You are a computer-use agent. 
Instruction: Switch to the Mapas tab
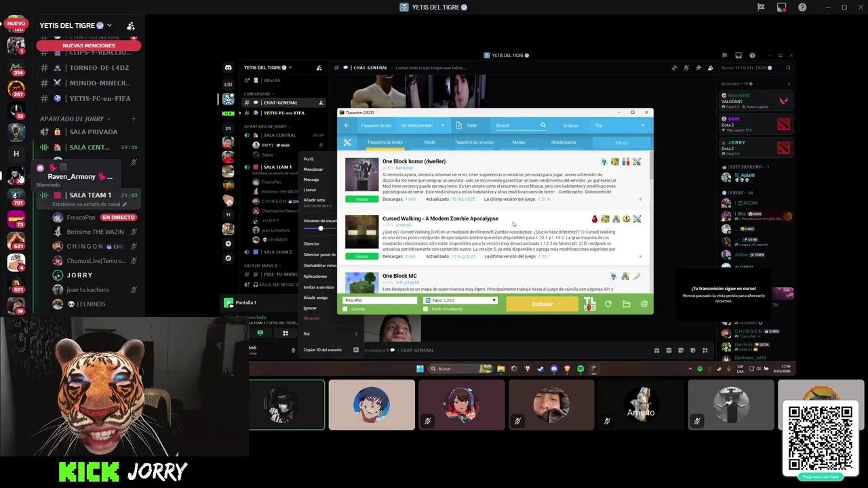point(519,142)
